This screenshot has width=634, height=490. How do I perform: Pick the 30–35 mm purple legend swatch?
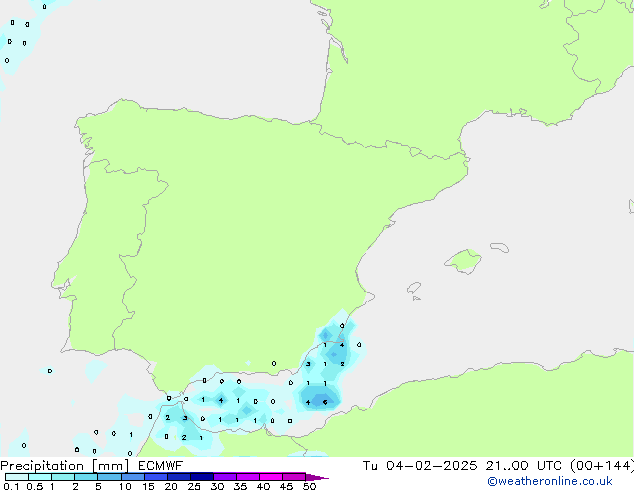point(224,477)
